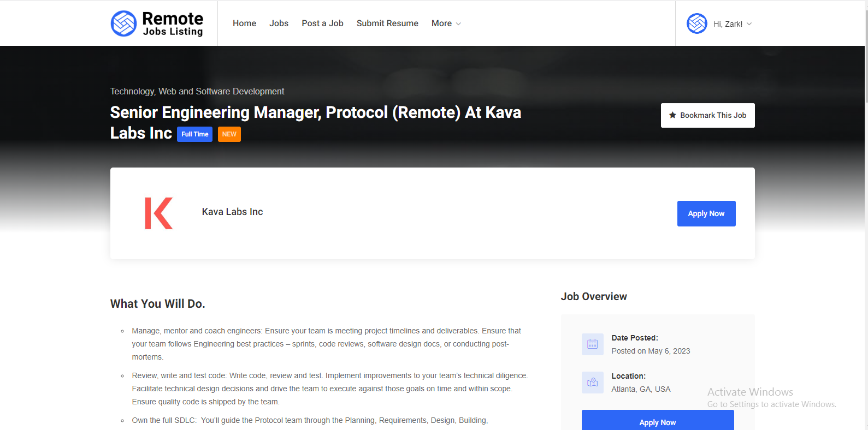868x430 pixels.
Task: Click Apply Now under Job Overview
Action: click(658, 420)
